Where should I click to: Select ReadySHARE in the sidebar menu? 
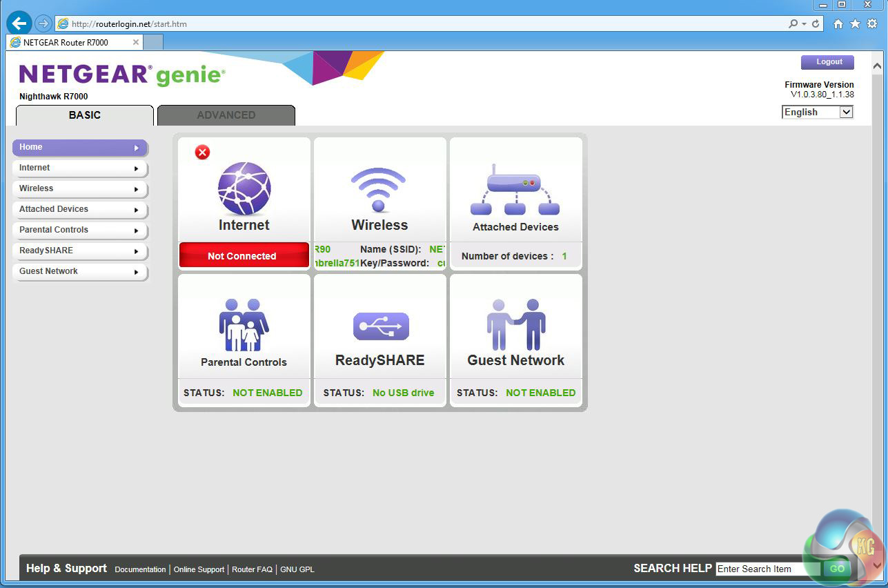click(80, 251)
